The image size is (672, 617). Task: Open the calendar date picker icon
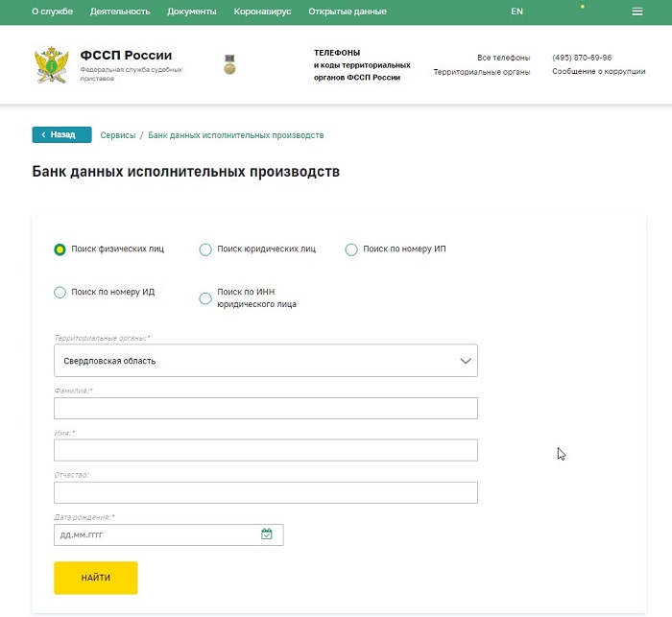coord(267,534)
